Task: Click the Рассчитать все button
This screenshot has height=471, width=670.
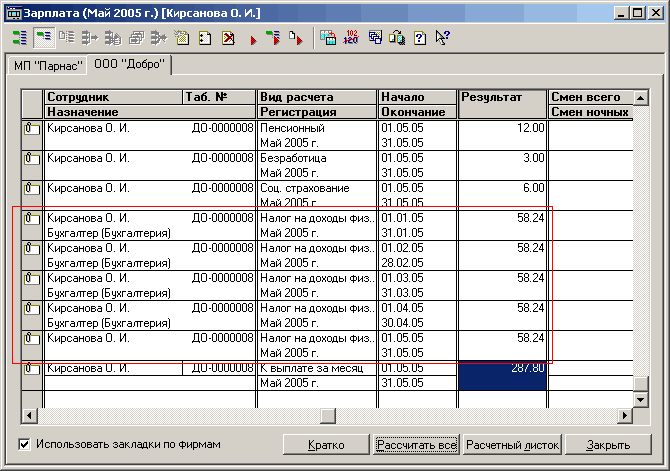Action: [x=417, y=445]
